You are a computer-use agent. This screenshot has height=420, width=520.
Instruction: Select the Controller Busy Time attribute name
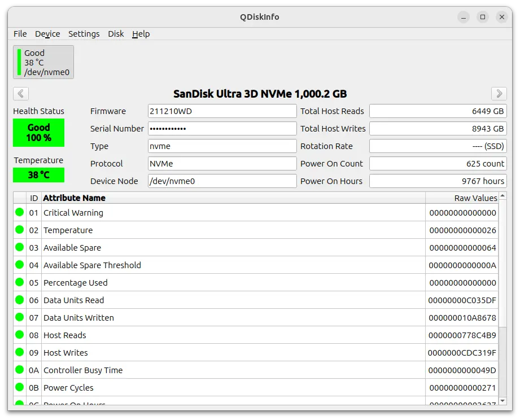83,370
